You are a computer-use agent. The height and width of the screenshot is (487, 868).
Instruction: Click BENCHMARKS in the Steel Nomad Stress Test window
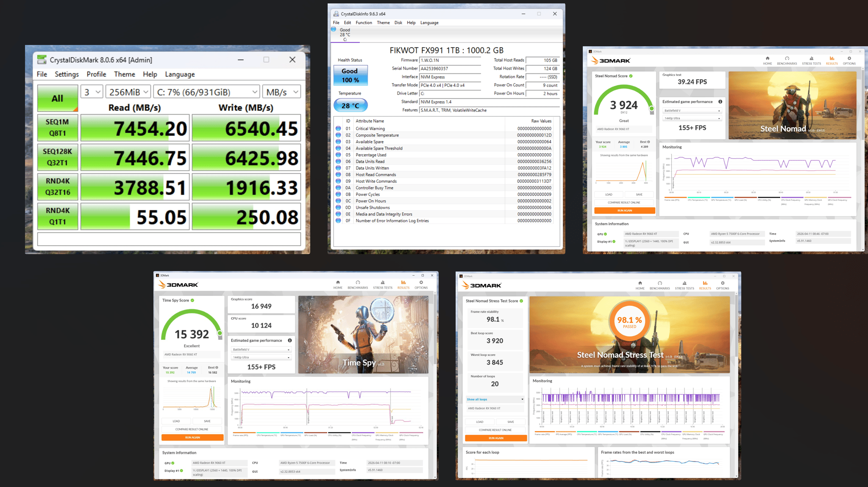pyautogui.click(x=660, y=285)
